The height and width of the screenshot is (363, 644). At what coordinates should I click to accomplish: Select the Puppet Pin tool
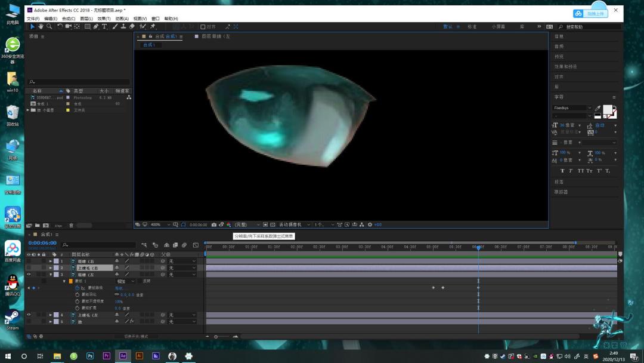tap(153, 26)
